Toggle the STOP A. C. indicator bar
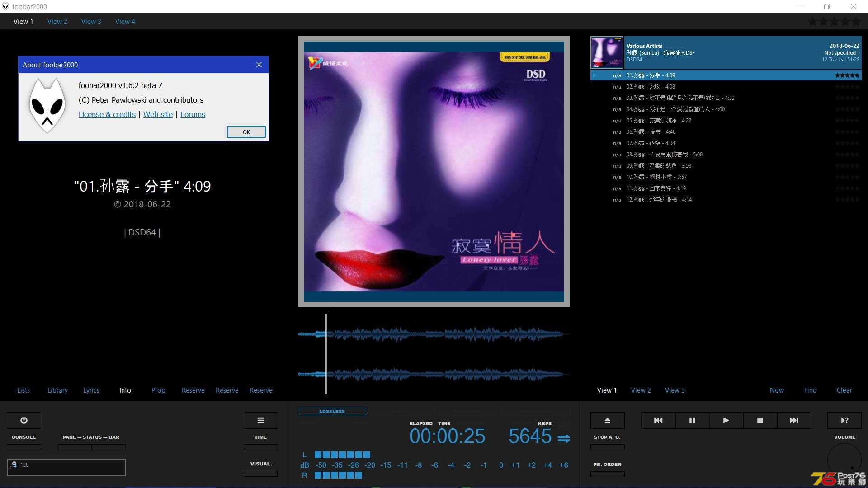 tap(608, 447)
